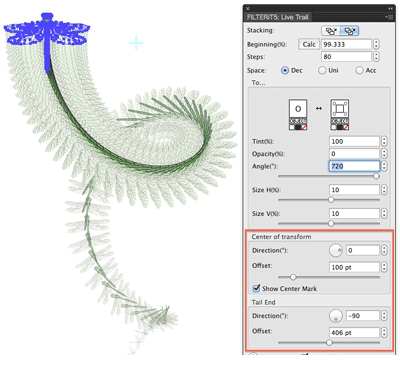Click the Center of transform Direction dial
This screenshot has height=369, width=400.
[336, 250]
